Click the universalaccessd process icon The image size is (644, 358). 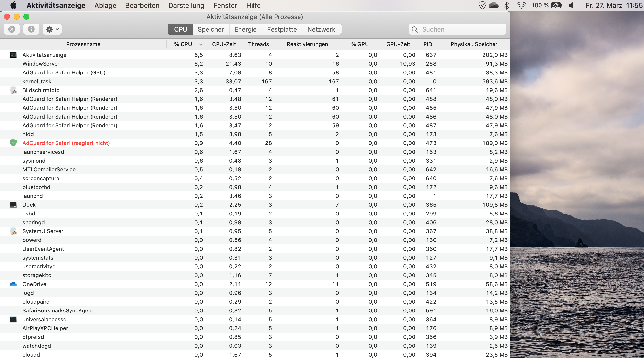click(x=13, y=319)
